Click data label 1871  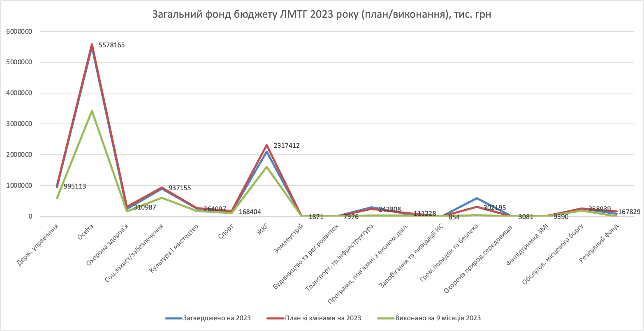(x=316, y=216)
